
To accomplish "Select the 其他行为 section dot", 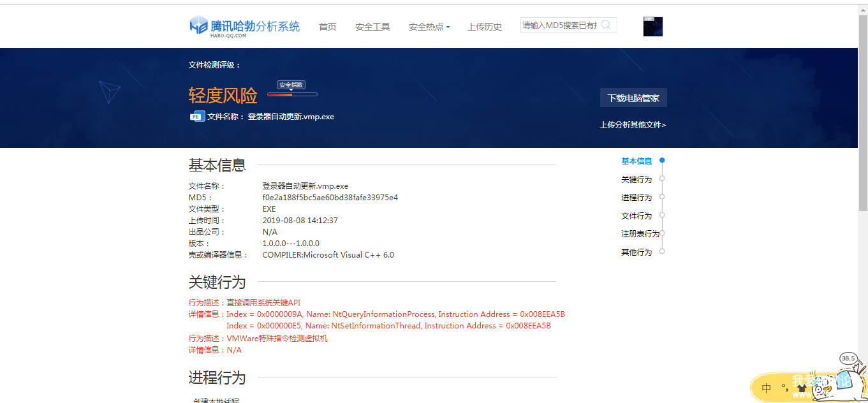I will 662,252.
